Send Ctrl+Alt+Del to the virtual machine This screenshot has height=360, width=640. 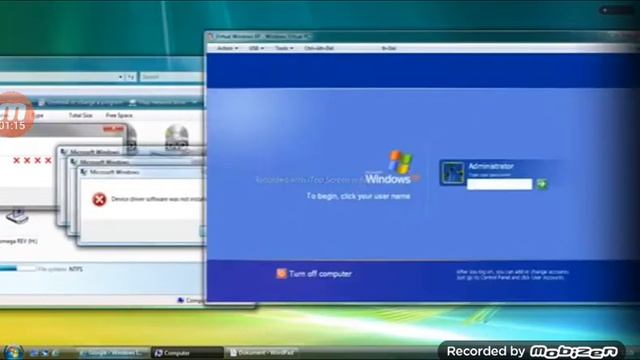(x=319, y=48)
